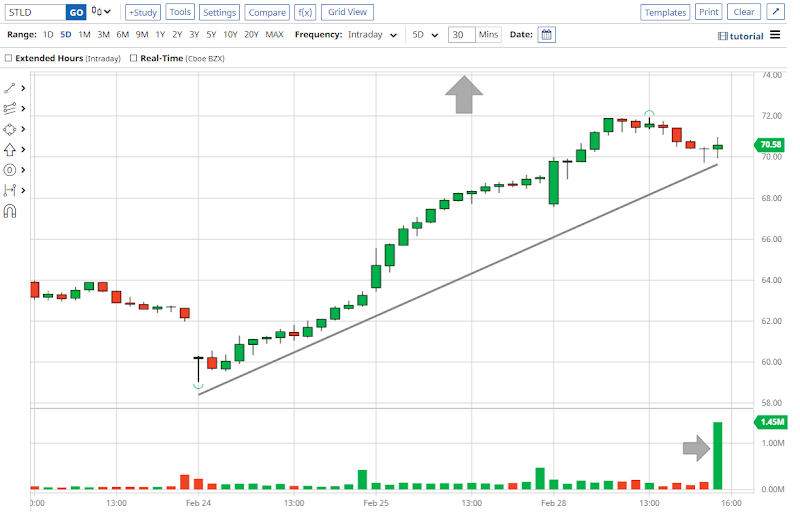The height and width of the screenshot is (525, 800).
Task: Open the candlestick chart type dropdown
Action: click(102, 12)
